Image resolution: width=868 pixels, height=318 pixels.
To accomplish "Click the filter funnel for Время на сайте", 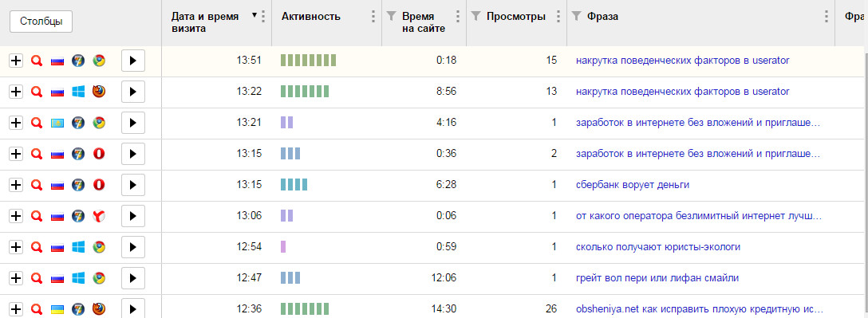I will point(392,16).
